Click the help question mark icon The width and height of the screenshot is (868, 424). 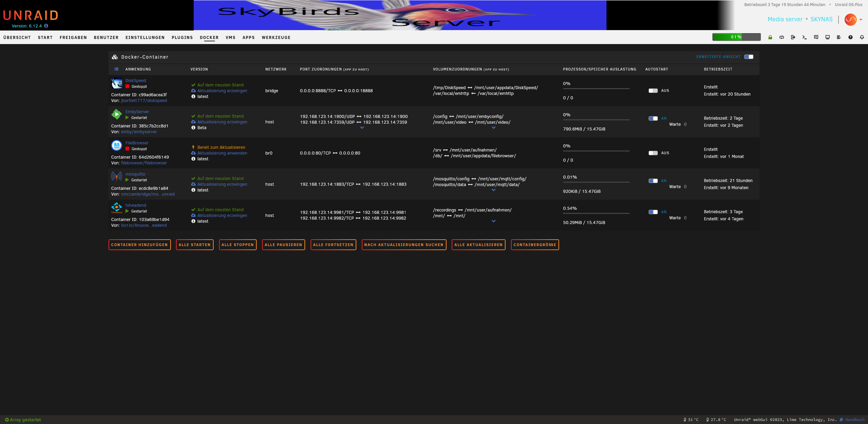[x=850, y=37]
